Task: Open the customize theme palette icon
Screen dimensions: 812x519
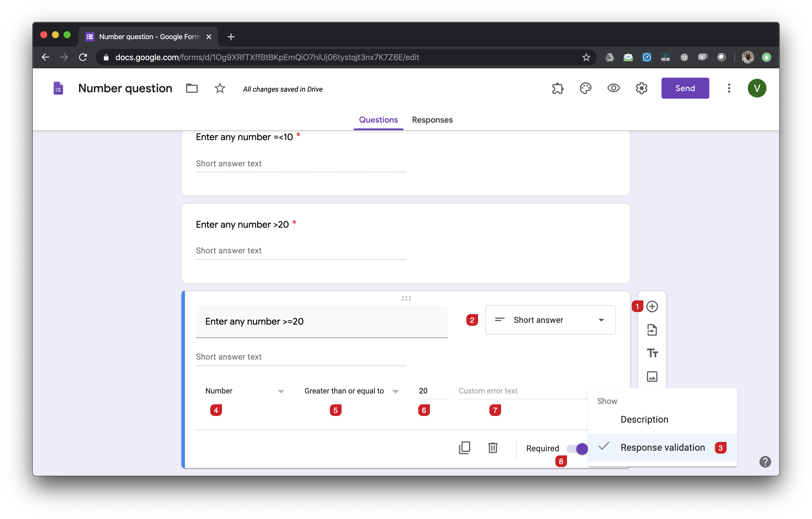Action: 585,88
